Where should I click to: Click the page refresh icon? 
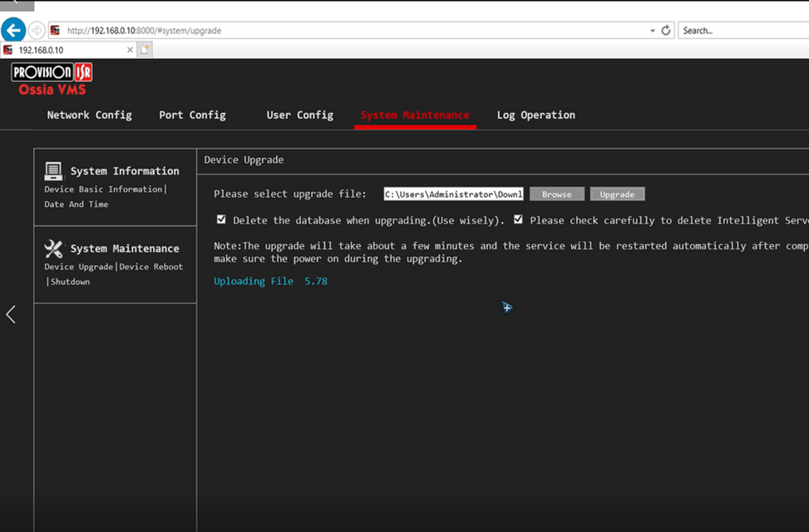[x=665, y=31]
